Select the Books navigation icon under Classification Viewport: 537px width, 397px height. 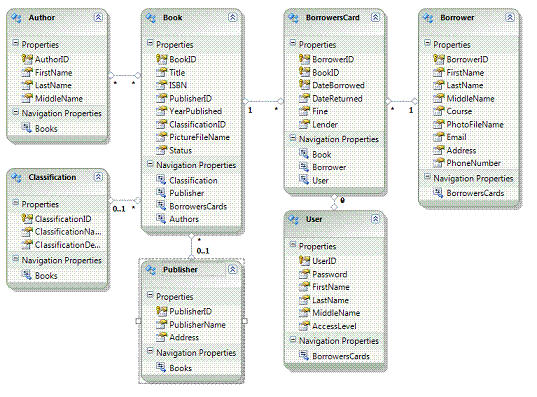tap(26, 275)
